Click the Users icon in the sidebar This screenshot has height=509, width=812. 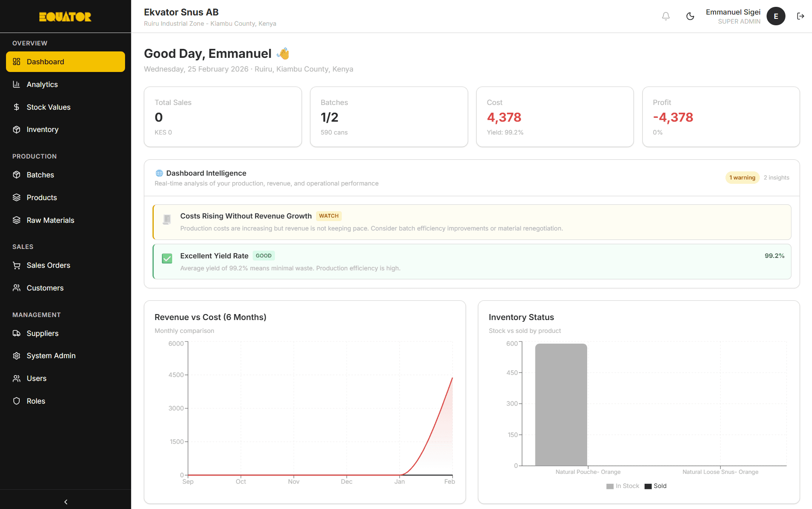point(17,378)
